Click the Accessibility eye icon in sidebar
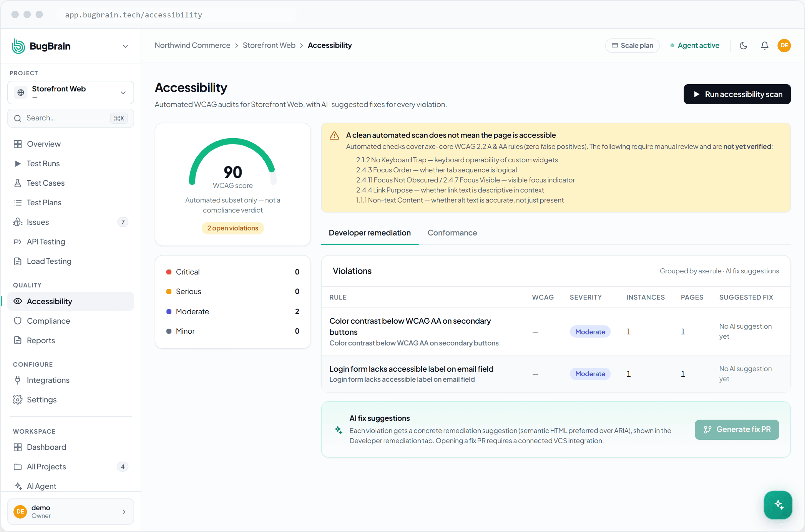 pyautogui.click(x=18, y=301)
